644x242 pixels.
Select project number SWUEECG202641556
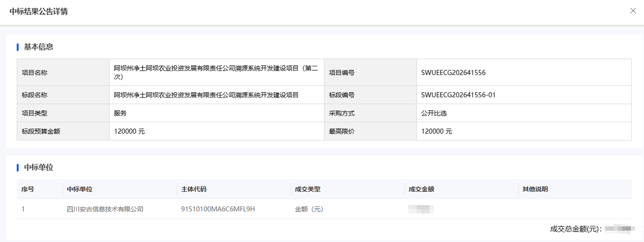click(453, 72)
